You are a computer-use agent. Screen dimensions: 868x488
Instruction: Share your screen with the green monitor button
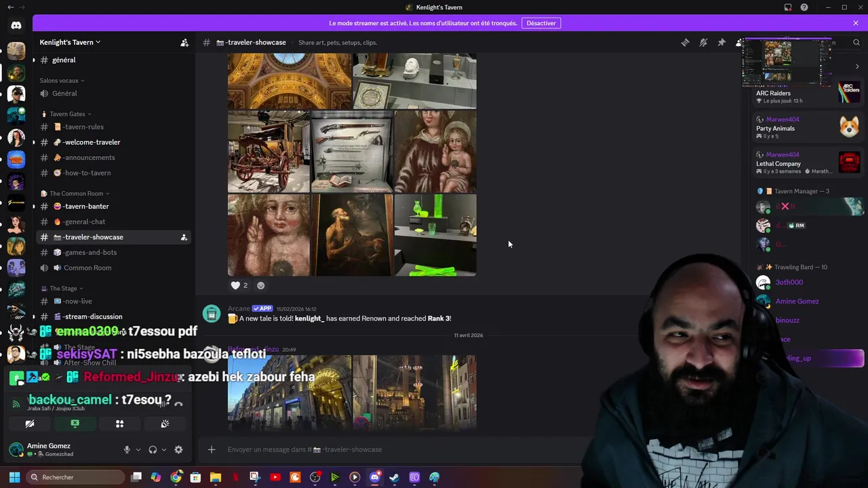pos(75,424)
